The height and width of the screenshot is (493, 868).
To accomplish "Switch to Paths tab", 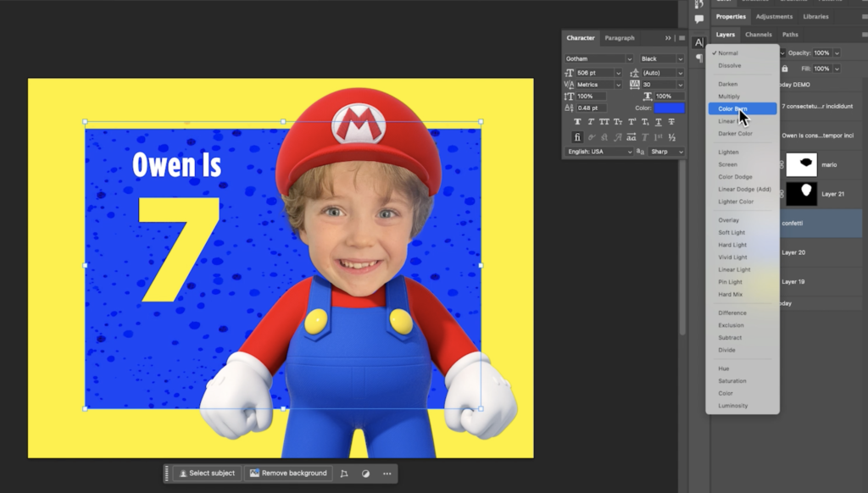I will [790, 34].
